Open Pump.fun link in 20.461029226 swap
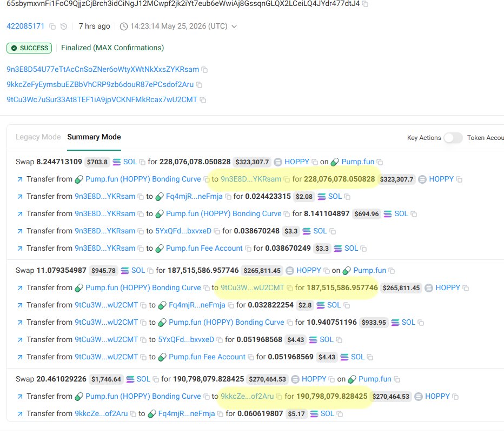The image size is (504, 435). (x=375, y=379)
